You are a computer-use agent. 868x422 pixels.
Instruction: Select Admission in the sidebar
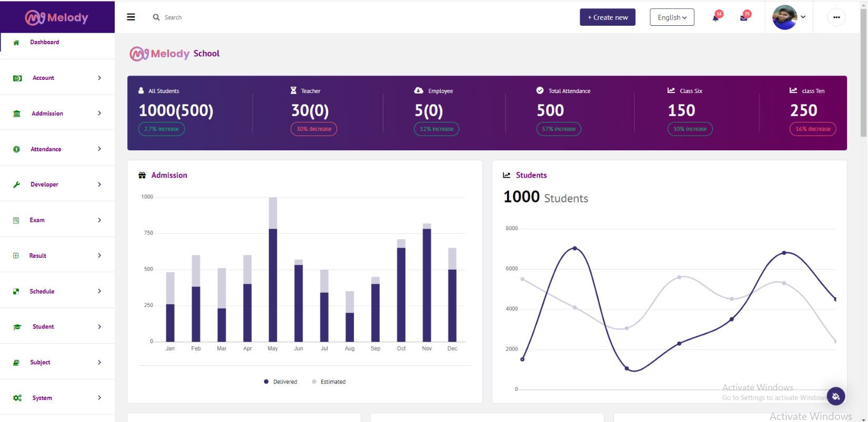57,114
